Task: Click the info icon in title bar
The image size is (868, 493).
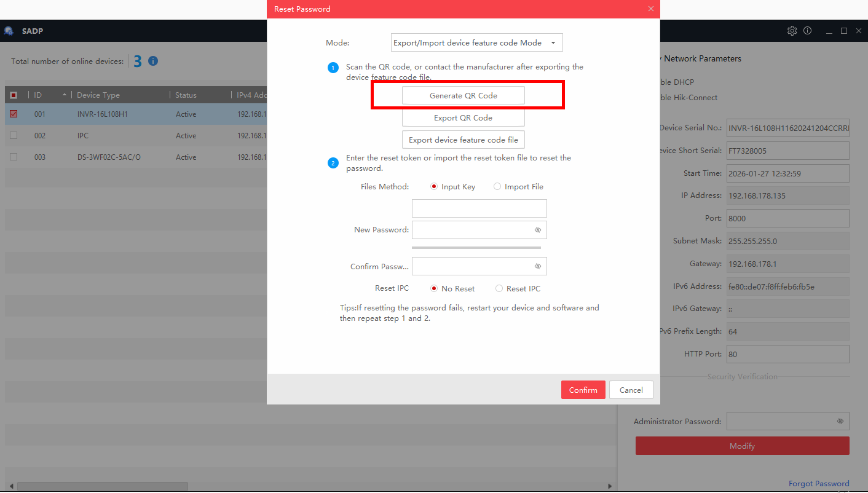Action: click(807, 31)
